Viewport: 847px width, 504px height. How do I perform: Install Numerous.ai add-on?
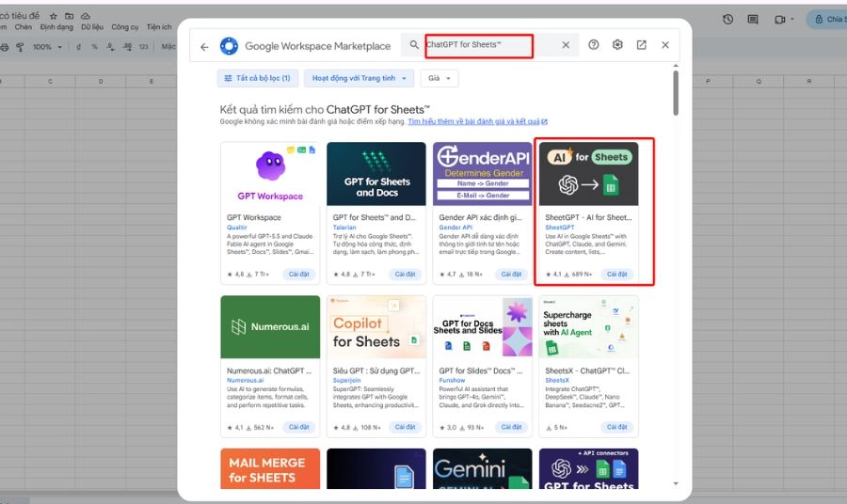click(x=298, y=427)
